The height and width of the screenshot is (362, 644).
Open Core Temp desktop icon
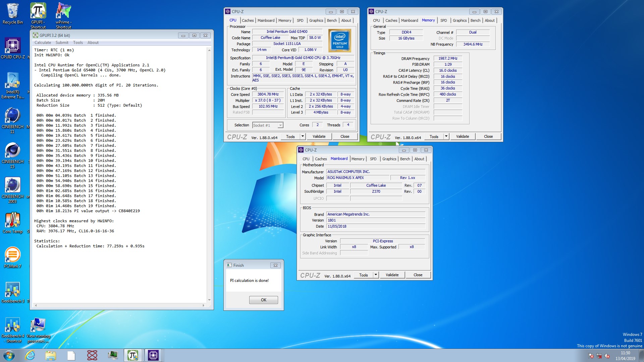coord(13,223)
